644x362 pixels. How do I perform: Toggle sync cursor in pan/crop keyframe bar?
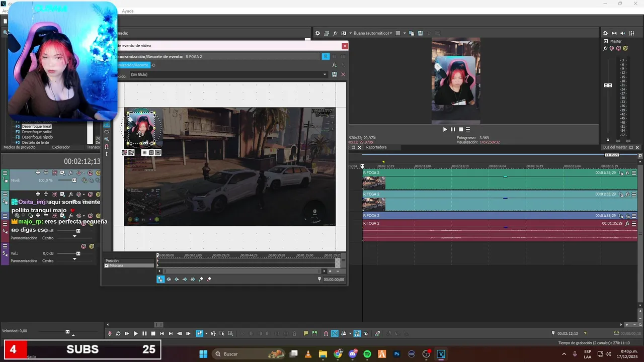tap(160, 279)
